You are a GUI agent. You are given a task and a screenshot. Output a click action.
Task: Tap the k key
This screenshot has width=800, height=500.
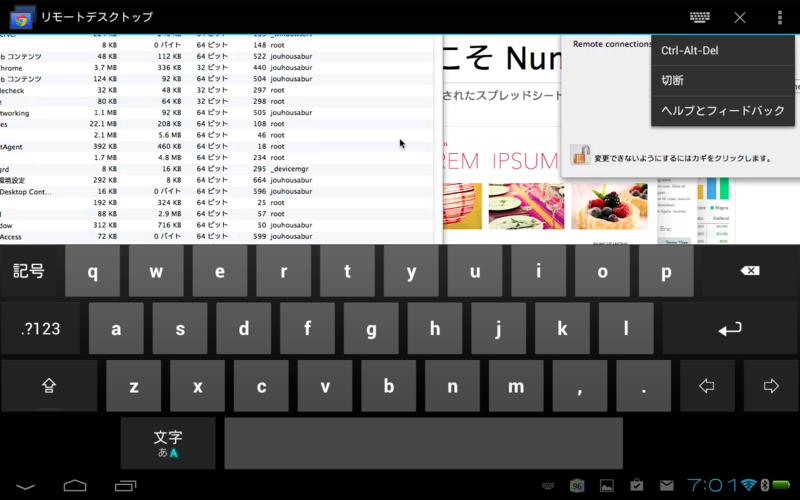pos(563,329)
